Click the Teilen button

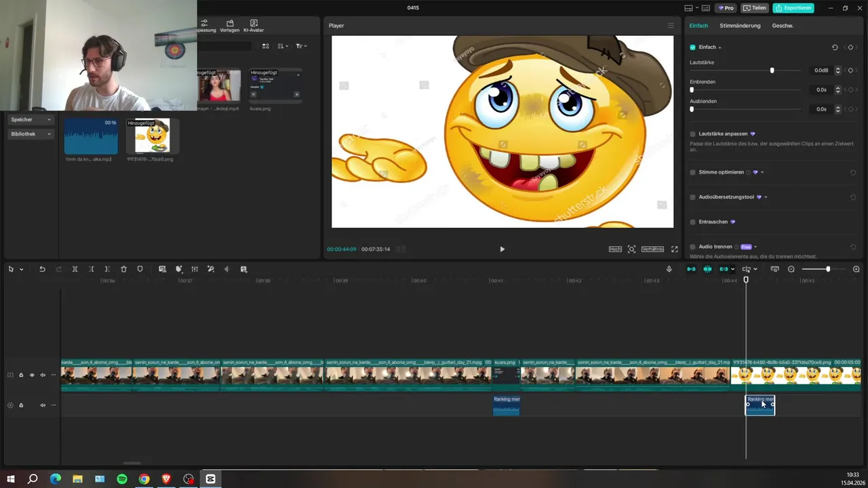[x=754, y=8]
